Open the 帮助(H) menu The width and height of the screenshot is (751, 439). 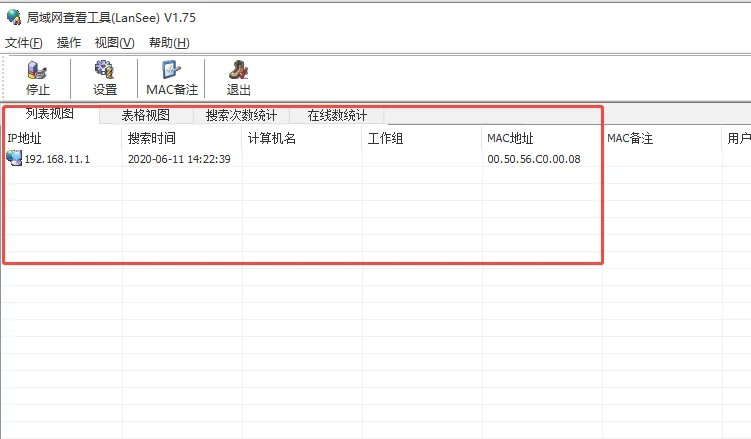tap(169, 43)
